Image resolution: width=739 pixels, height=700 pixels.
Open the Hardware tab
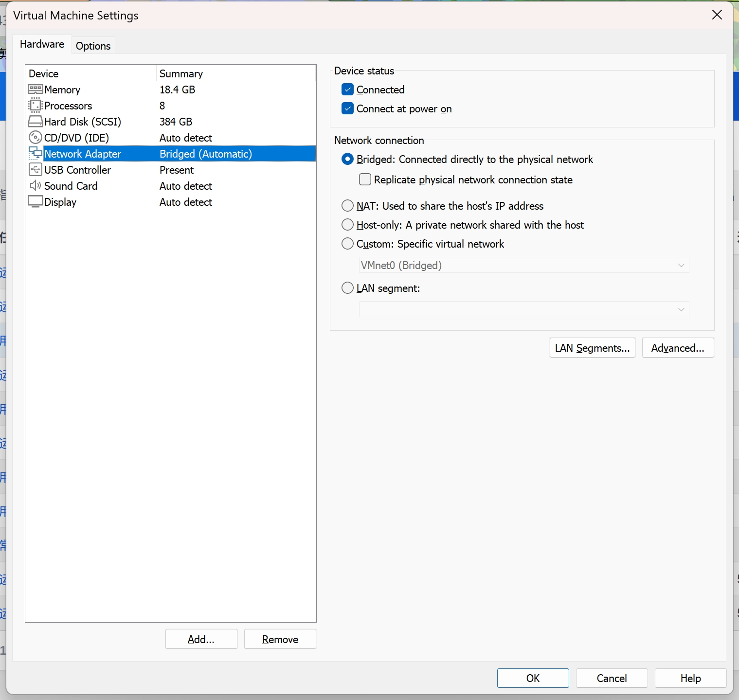coord(42,44)
